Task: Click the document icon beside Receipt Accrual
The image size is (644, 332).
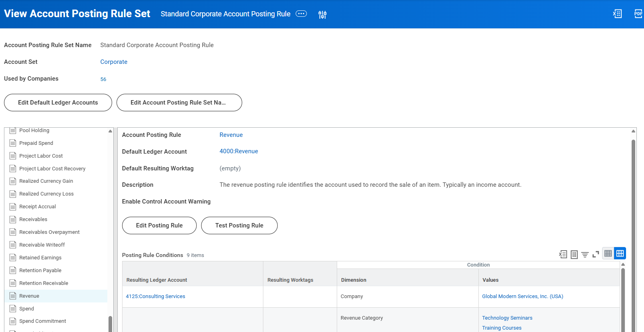Action: [x=13, y=207]
